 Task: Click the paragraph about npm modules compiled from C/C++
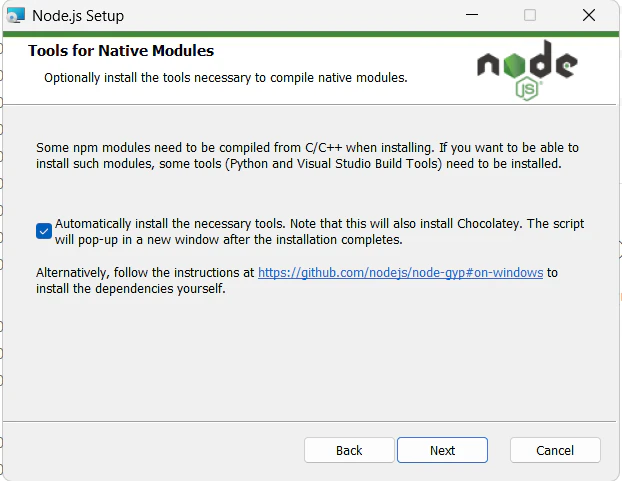[307, 155]
